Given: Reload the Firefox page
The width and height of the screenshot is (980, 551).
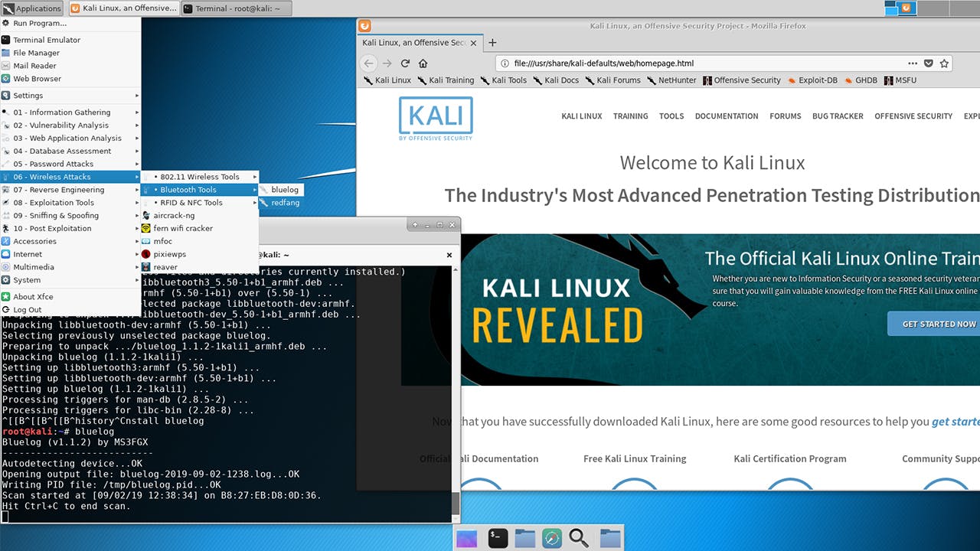Looking at the screenshot, I should click(405, 64).
